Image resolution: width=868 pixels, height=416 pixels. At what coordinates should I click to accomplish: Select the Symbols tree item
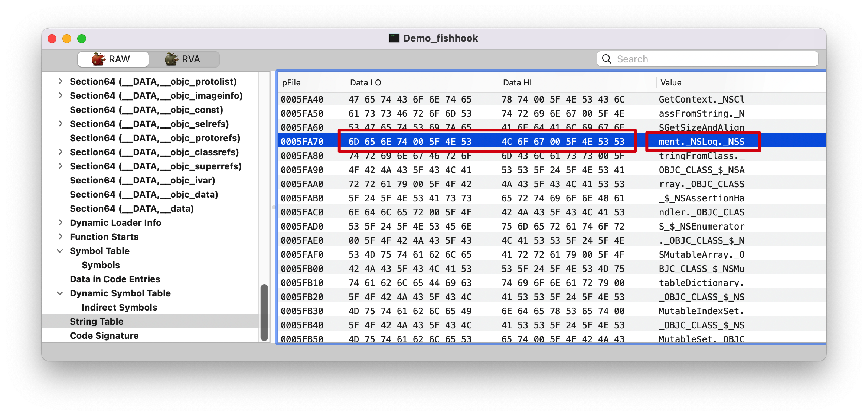[101, 265]
